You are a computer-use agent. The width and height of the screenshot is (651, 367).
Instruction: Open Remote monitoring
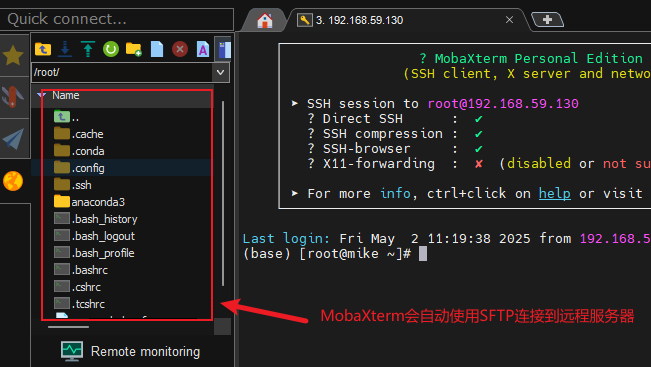point(131,352)
